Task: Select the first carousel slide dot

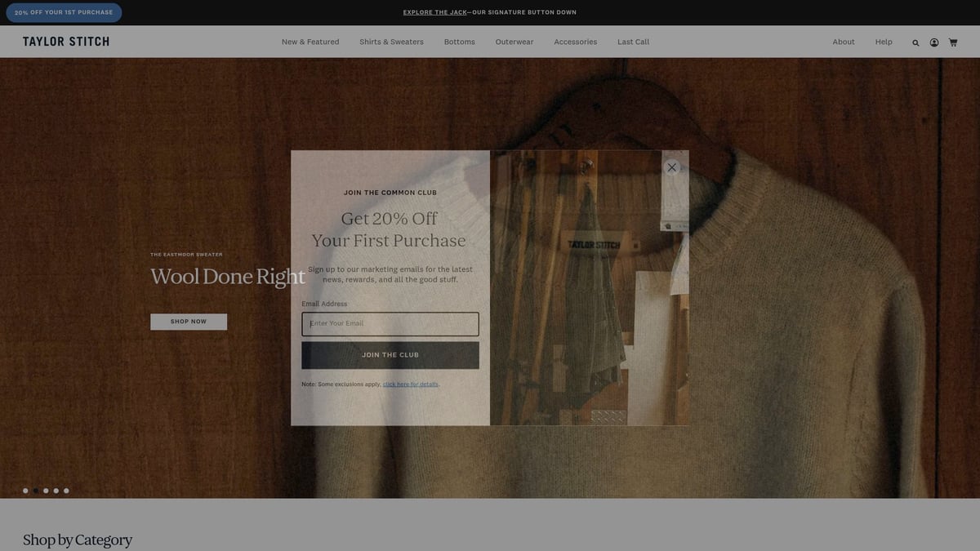Action: (x=25, y=491)
